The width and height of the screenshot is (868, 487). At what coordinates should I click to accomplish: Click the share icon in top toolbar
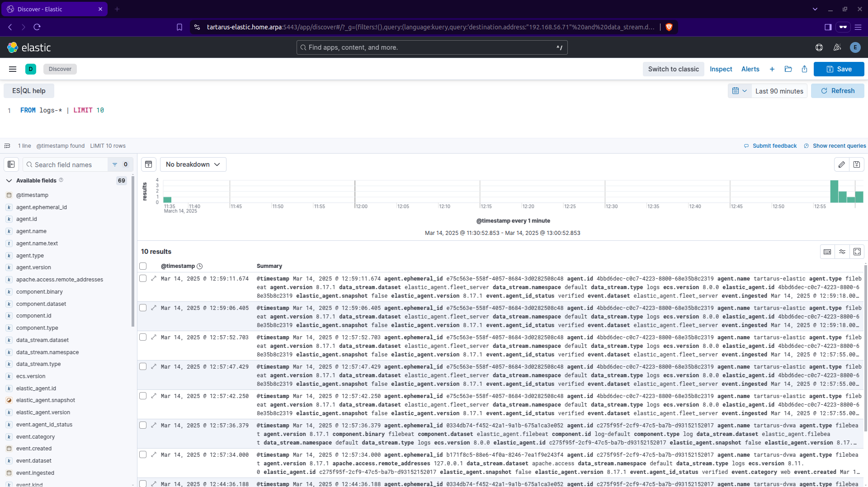[804, 69]
